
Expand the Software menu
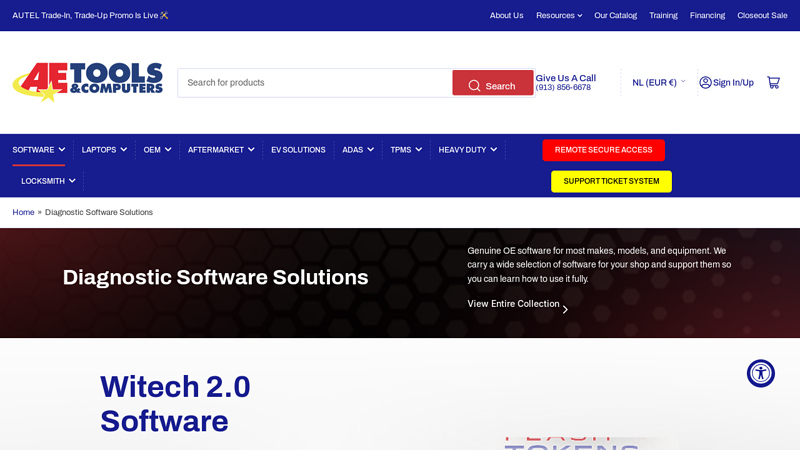[39, 150]
